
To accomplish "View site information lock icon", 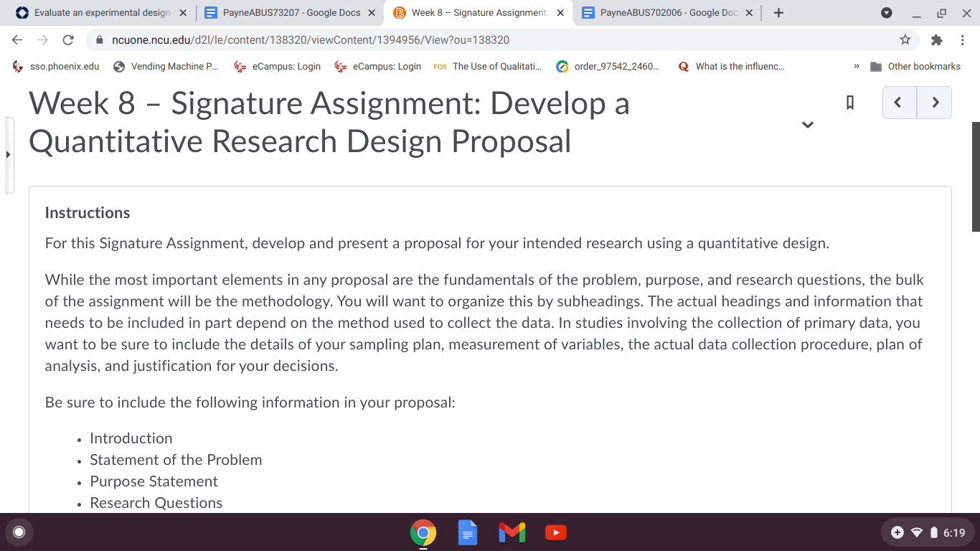I will click(98, 39).
